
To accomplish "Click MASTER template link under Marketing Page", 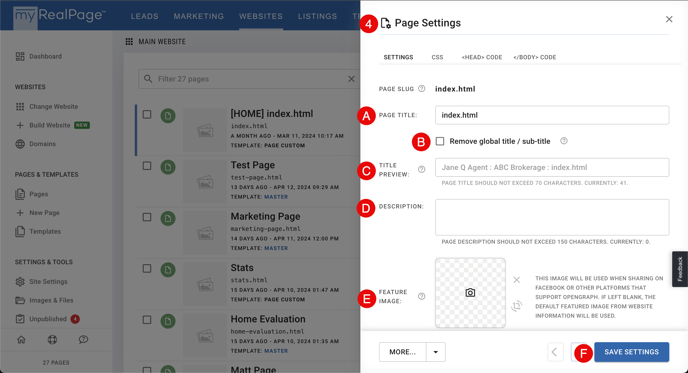I will coord(276,248).
